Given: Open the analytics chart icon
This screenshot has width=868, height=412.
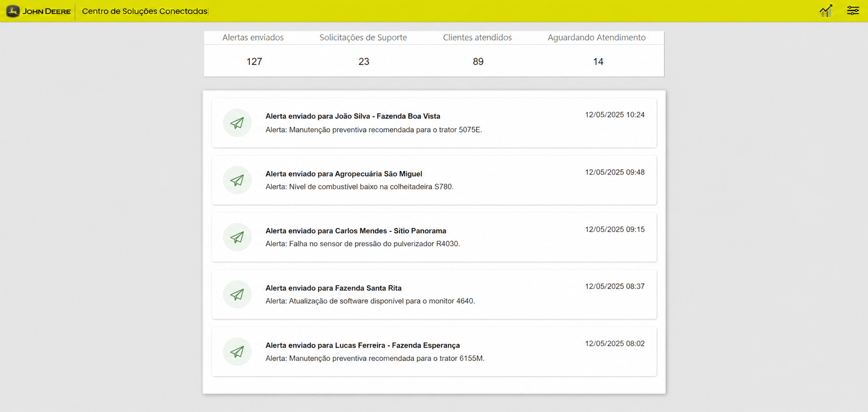Looking at the screenshot, I should coord(826,10).
